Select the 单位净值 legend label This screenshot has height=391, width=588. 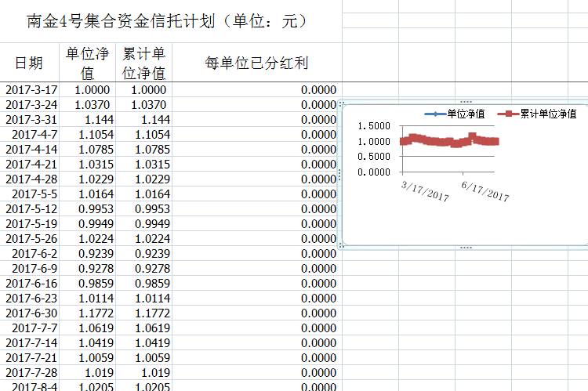(466, 114)
